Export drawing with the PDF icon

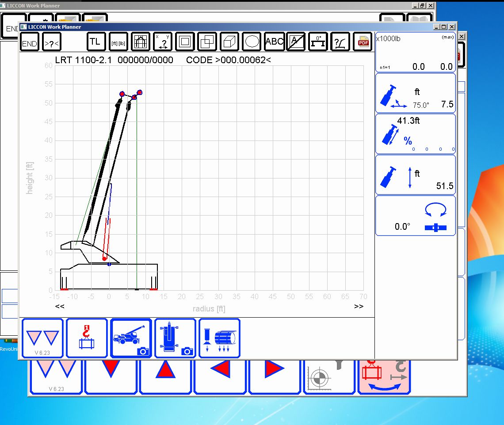click(363, 42)
